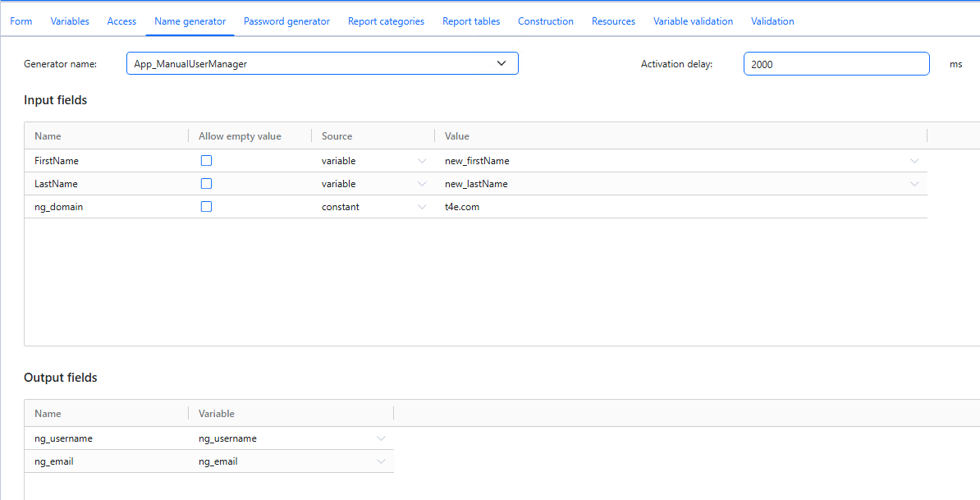Viewport: 980px width, 500px height.
Task: Click the Name header in Input fields
Action: [48, 136]
